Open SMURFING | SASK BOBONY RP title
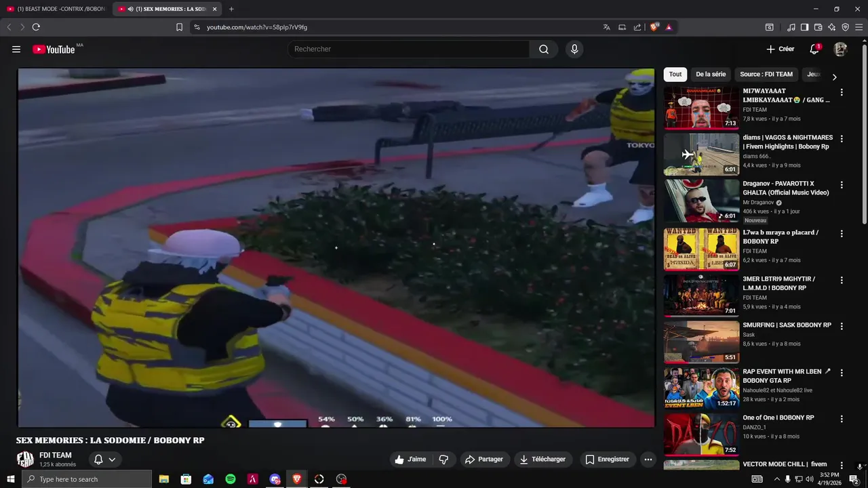 coord(787,325)
